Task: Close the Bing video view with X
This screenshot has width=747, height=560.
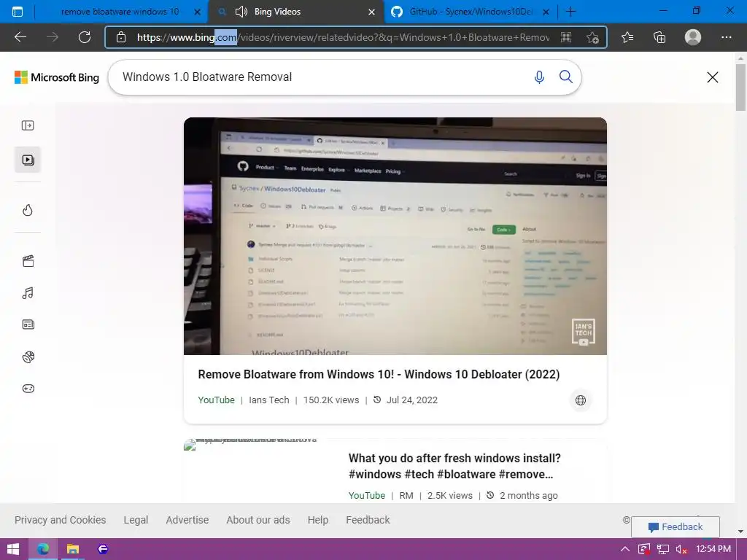Action: (712, 77)
